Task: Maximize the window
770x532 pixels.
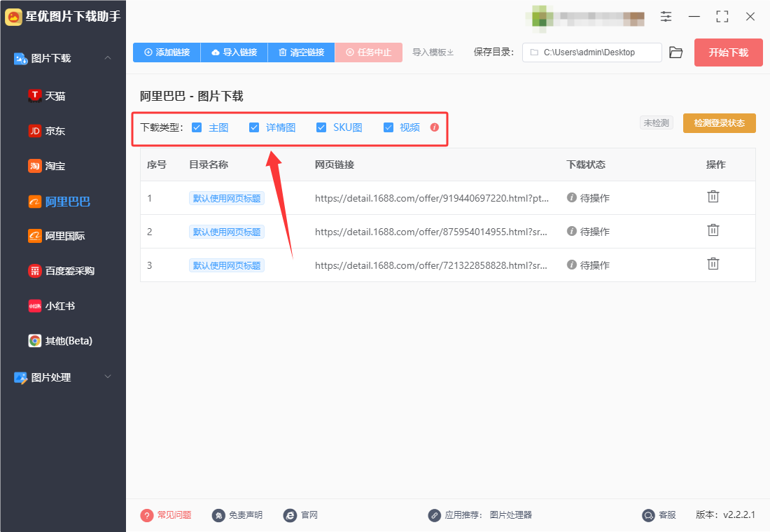Action: 722,17
